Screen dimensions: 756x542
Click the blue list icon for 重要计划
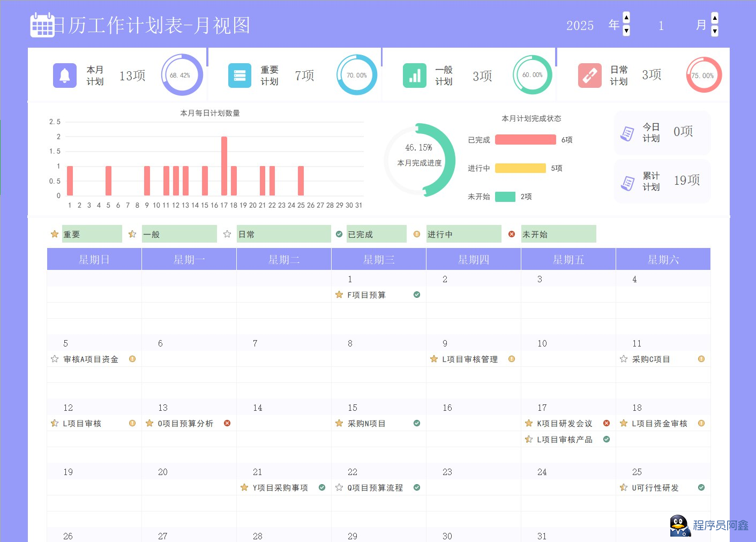(239, 76)
